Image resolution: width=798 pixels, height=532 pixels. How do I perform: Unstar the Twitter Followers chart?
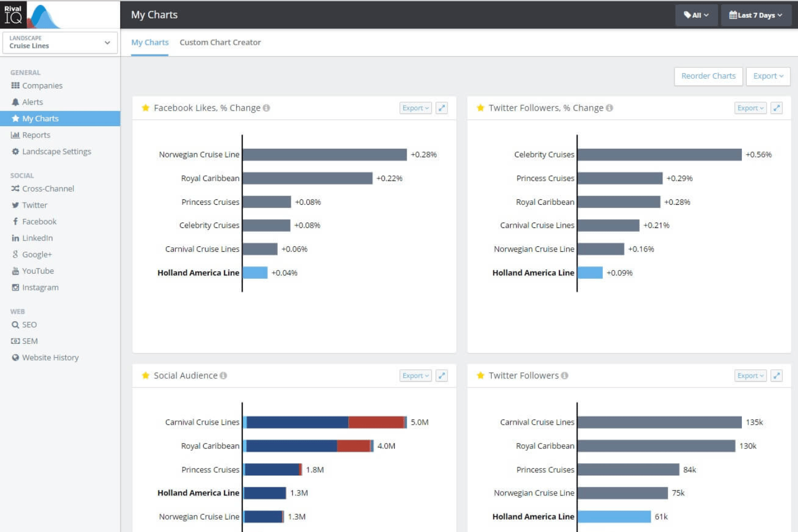click(x=480, y=376)
